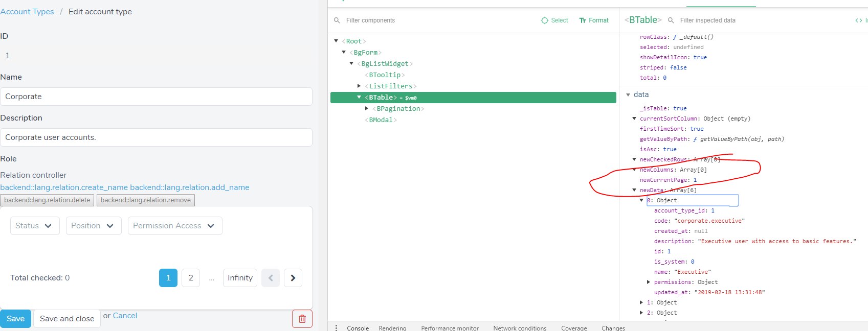Select the ListFilters component label
This screenshot has width=868, height=331.
[391, 86]
